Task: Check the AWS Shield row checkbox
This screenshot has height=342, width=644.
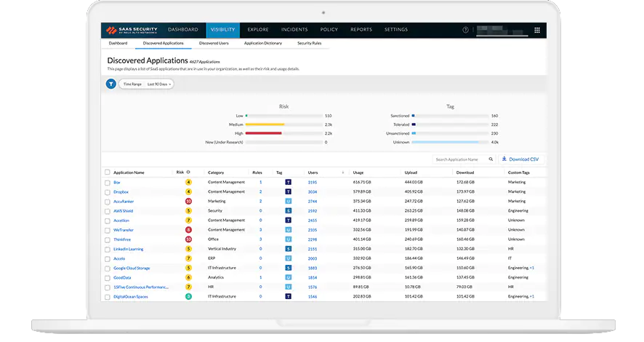Action: 107,211
